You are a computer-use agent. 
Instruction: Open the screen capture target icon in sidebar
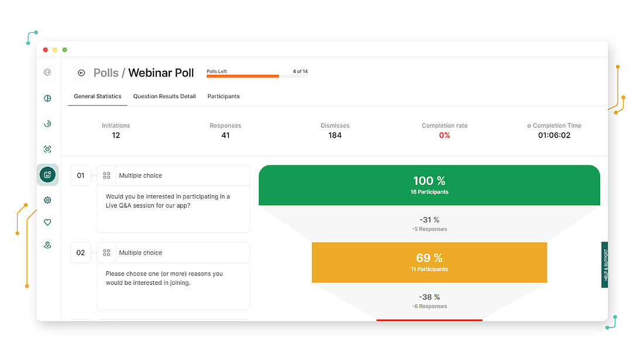pyautogui.click(x=47, y=149)
